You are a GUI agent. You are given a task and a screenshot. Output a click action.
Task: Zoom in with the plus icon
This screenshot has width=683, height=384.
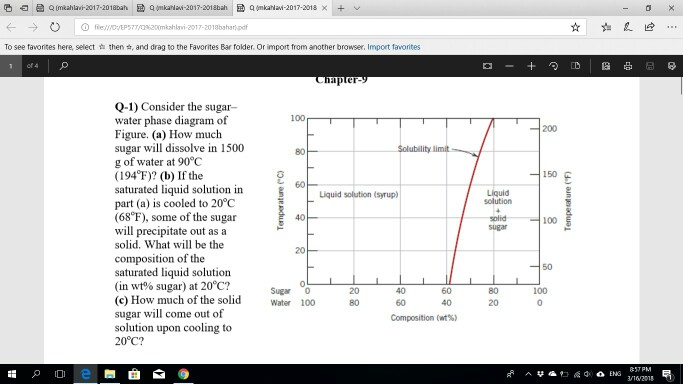coord(531,66)
